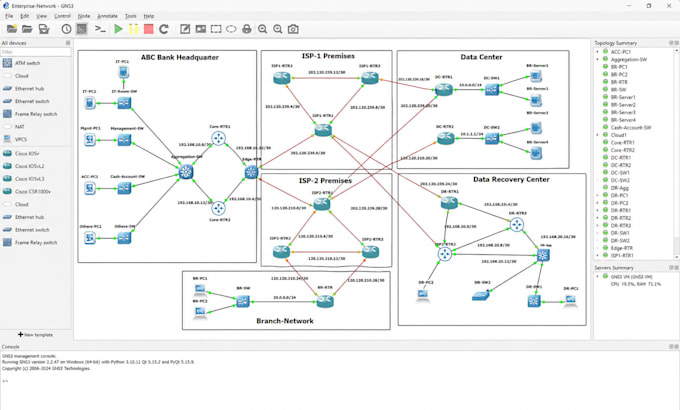Click the Topology Summary scrollbar

[x=677, y=154]
